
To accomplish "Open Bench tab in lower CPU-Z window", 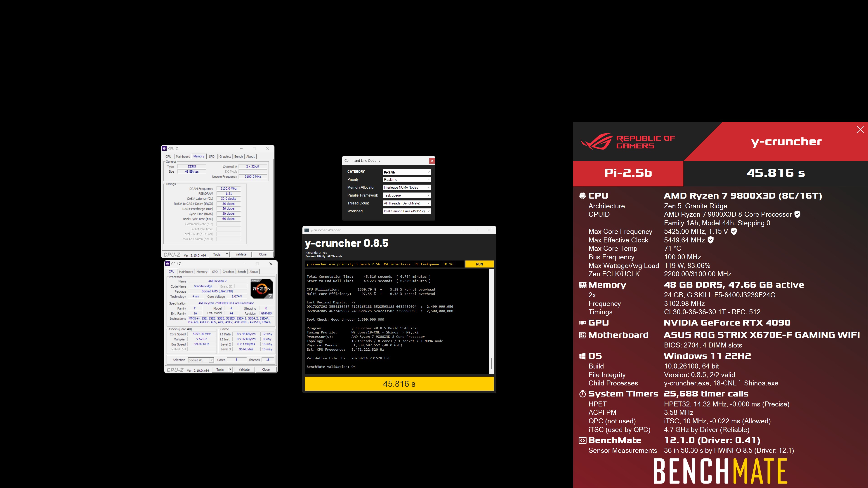I will [242, 272].
